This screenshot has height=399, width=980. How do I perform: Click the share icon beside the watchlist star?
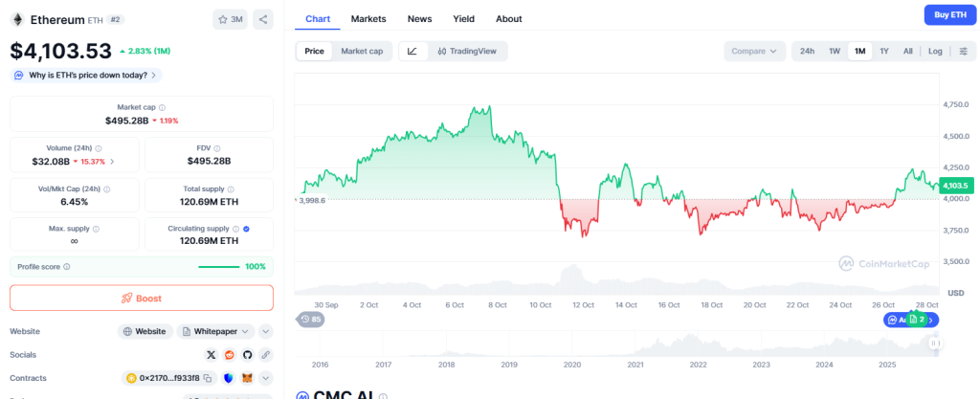pos(263,19)
